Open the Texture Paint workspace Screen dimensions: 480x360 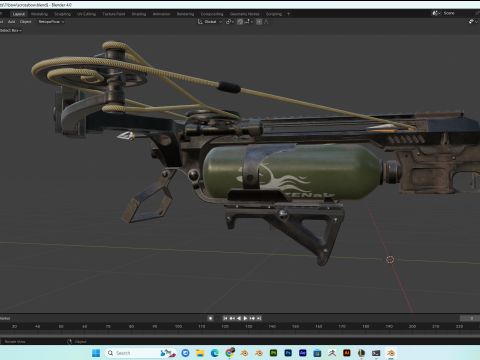click(114, 14)
